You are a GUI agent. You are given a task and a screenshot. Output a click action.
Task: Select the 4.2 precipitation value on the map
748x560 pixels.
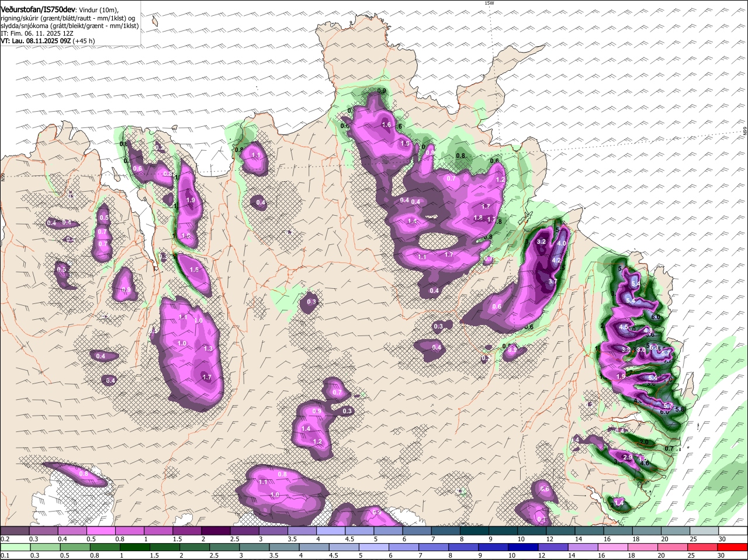556,261
